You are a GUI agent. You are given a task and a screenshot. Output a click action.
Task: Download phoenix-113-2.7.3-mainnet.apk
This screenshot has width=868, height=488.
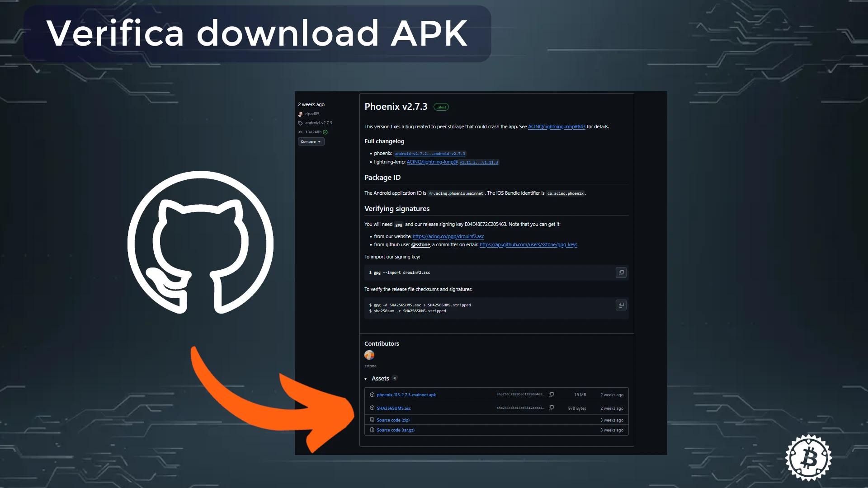point(406,394)
